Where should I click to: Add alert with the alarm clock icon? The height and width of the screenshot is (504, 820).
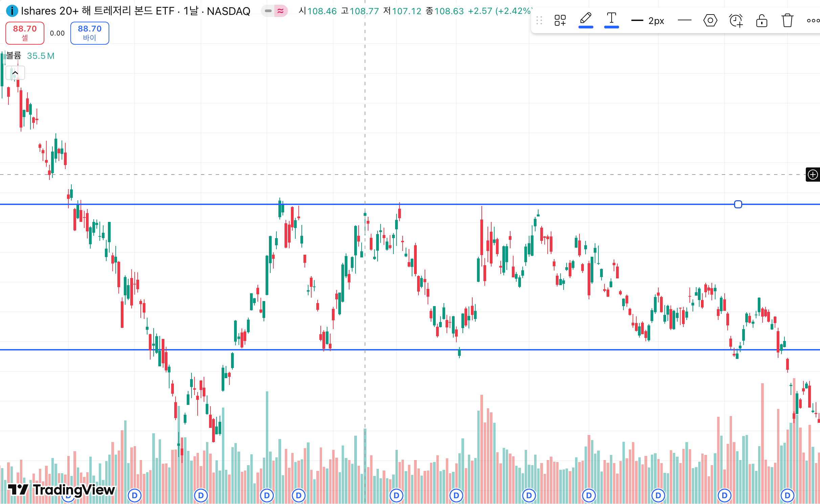pos(736,21)
